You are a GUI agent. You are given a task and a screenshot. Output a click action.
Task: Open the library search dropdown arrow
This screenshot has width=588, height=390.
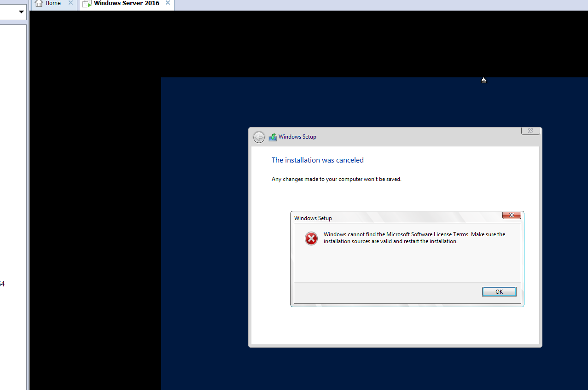click(x=20, y=12)
